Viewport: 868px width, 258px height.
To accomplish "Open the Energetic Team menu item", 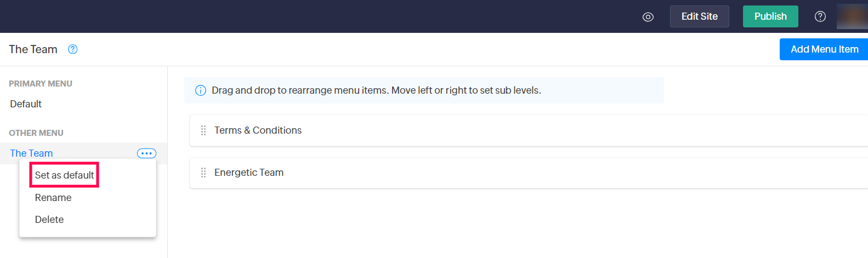I will point(249,173).
